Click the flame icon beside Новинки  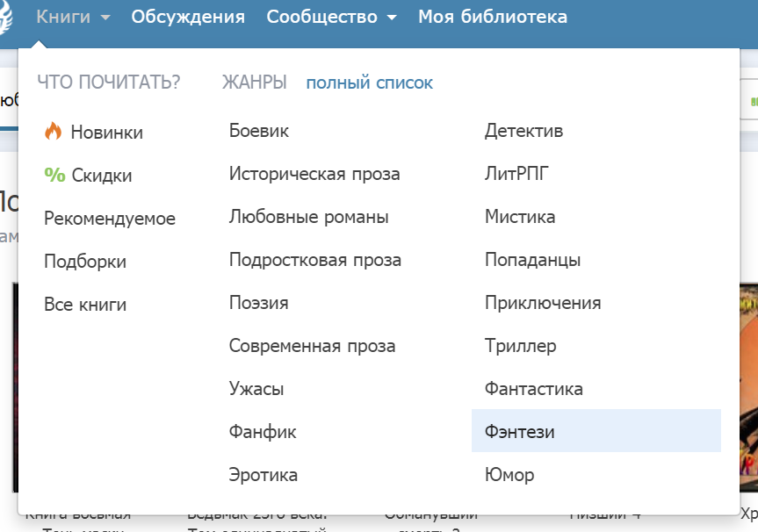point(54,132)
